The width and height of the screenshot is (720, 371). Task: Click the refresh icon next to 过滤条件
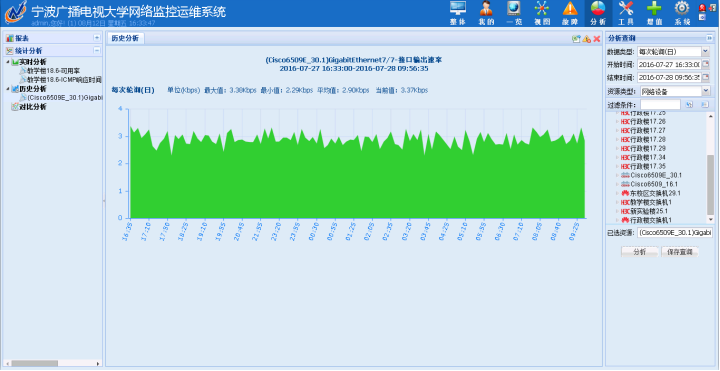tap(689, 105)
